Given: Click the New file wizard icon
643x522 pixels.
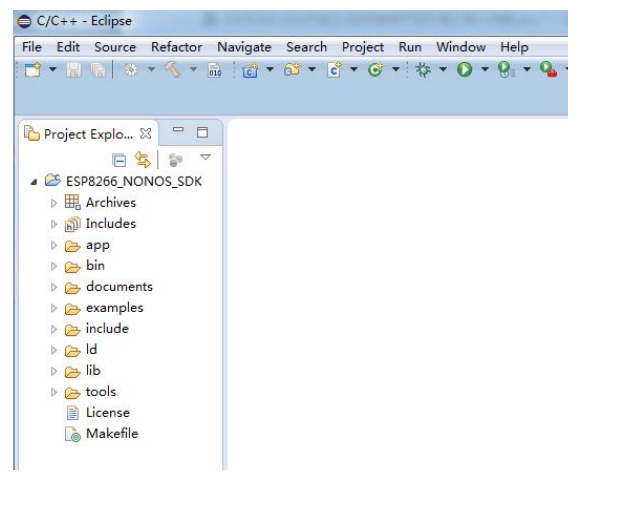Looking at the screenshot, I should (33, 70).
